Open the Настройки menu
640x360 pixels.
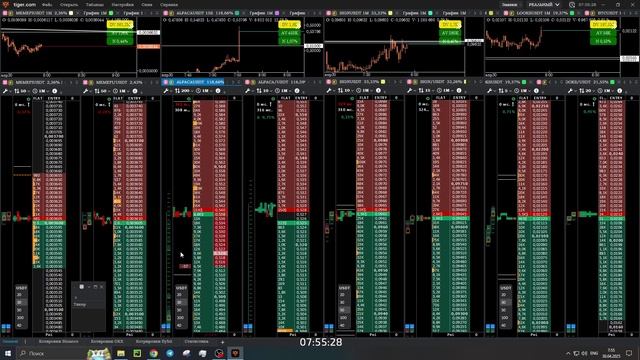pos(122,4)
